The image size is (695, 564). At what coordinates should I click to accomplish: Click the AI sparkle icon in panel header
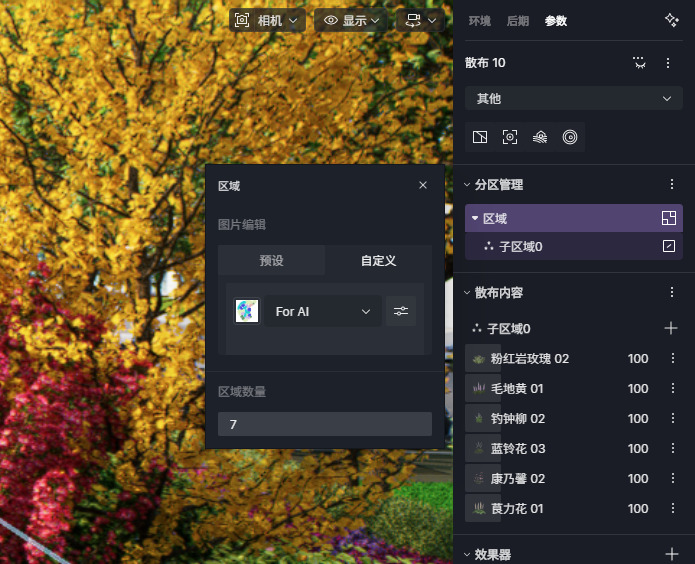pos(671,20)
